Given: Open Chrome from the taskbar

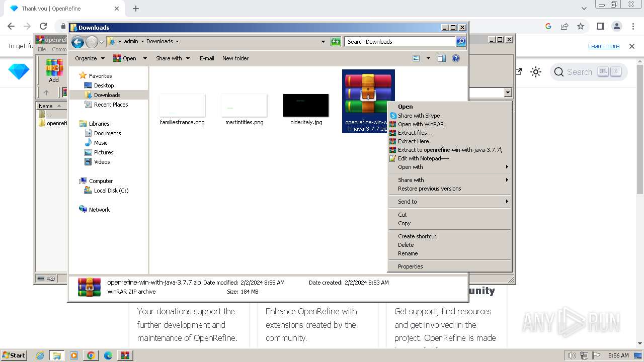Looking at the screenshot, I should (x=91, y=355).
